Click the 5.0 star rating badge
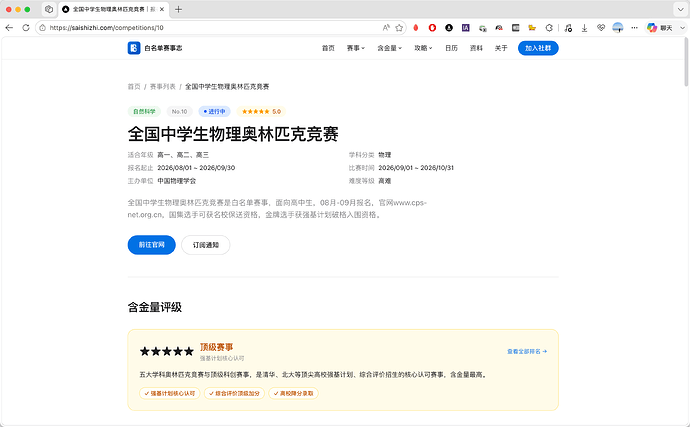The image size is (690, 427). (261, 111)
